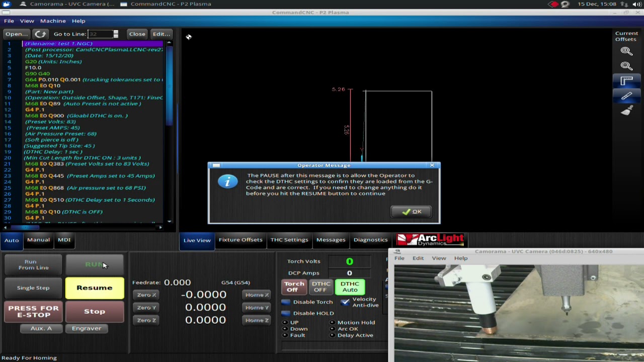Open the File menu in CommandCNC

9,21
